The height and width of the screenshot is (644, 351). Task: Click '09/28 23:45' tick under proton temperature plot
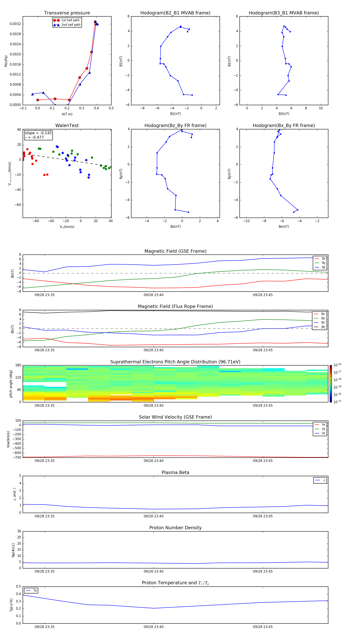pos(262,627)
